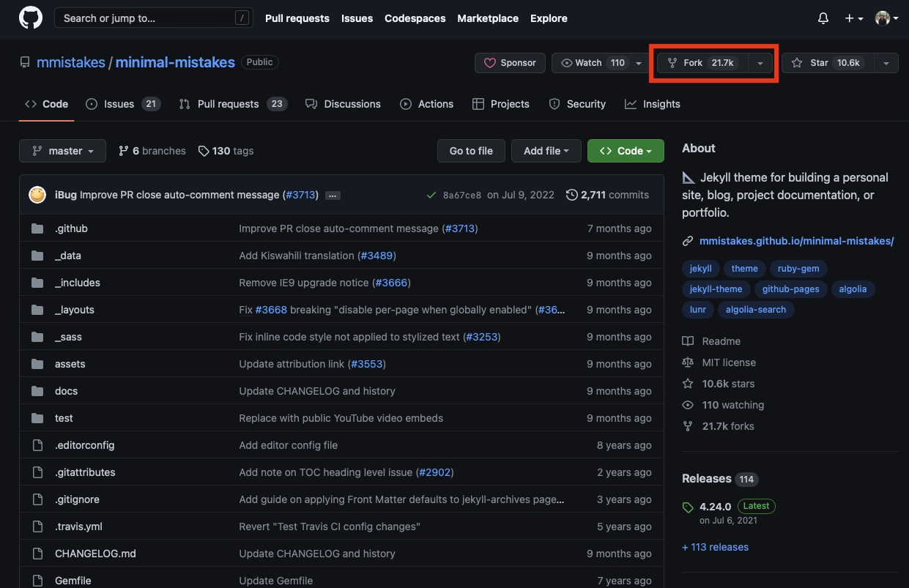Open Marketplace in top navigation

coord(488,18)
